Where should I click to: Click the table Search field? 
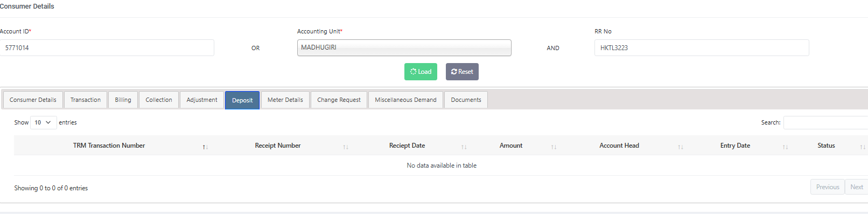(x=825, y=122)
